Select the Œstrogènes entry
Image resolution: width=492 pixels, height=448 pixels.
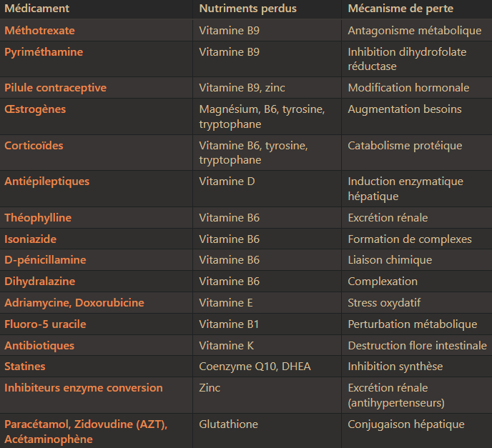tap(35, 109)
